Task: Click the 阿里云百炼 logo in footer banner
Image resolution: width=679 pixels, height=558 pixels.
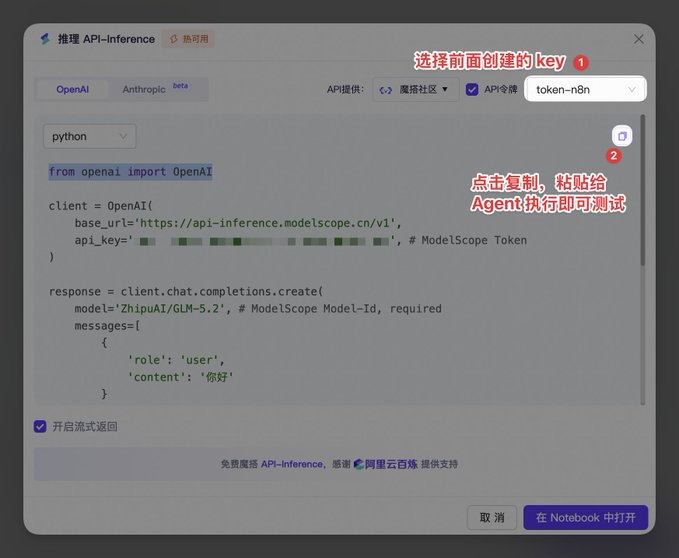Action: [385, 464]
